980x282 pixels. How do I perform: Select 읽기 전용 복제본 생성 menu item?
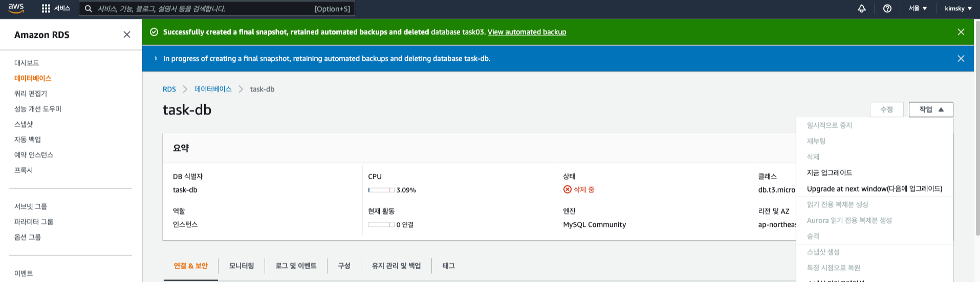click(x=875, y=204)
